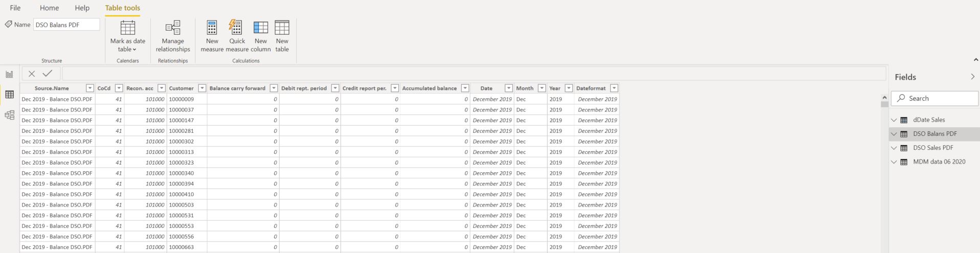Image resolution: width=980 pixels, height=253 pixels.
Task: Click dDate Sales table icon
Action: pyautogui.click(x=904, y=120)
